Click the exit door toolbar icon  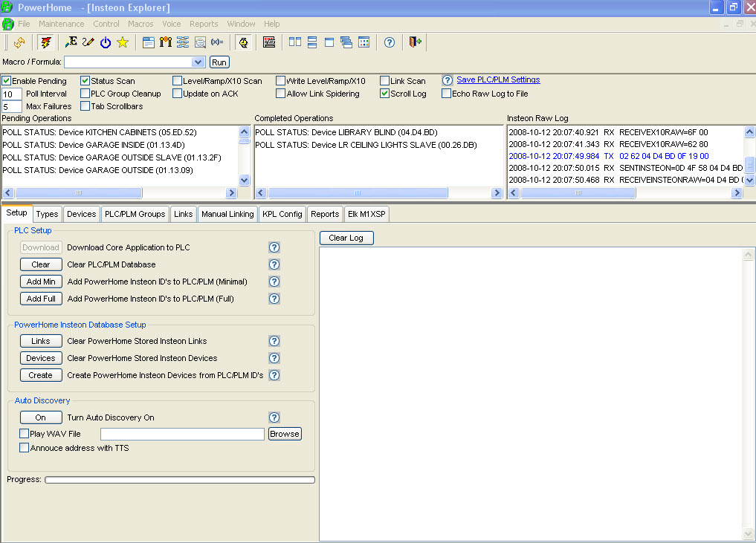pos(416,42)
